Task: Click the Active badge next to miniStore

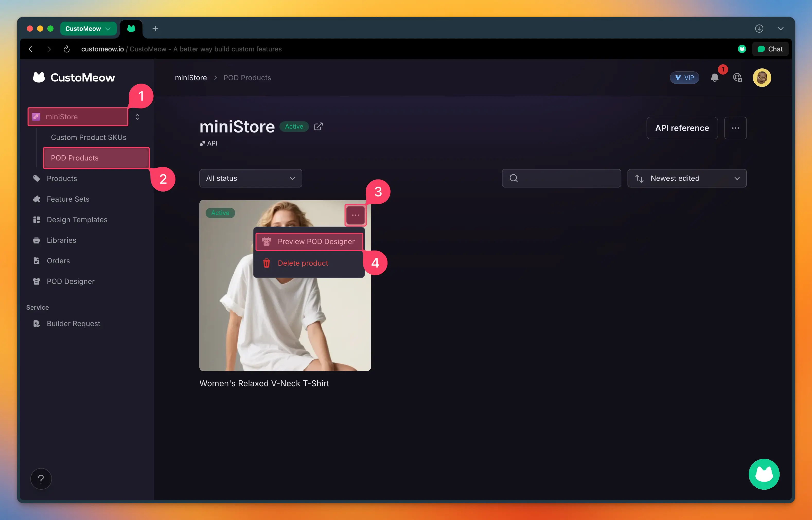Action: tap(294, 127)
